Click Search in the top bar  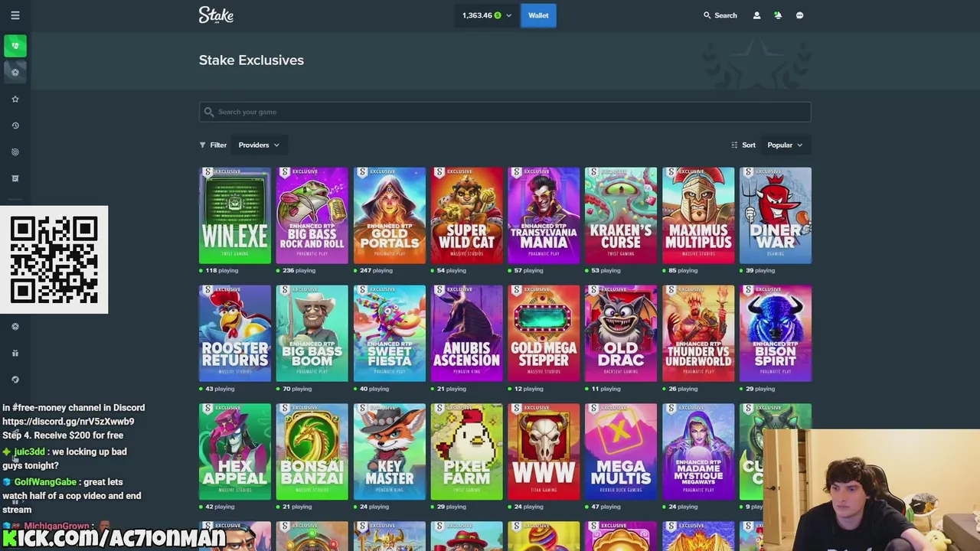point(720,15)
